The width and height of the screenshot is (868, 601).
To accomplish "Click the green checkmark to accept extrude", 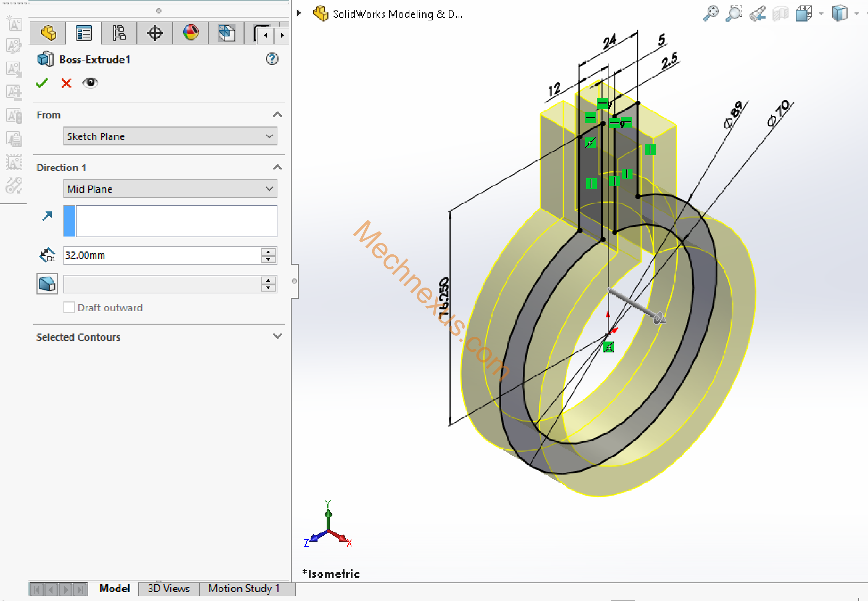I will click(42, 83).
